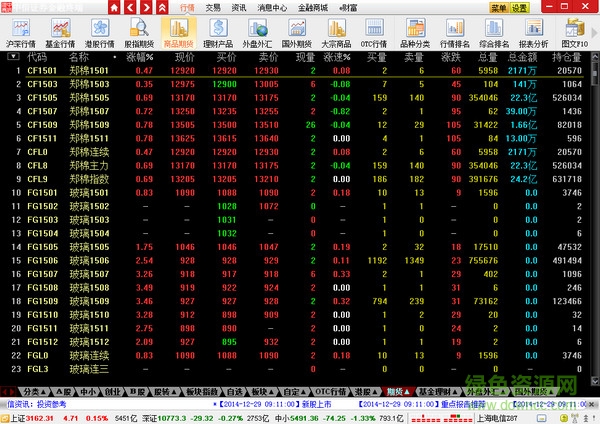Expand the 基金理财 bottom tab
The height and width of the screenshot is (424, 600).
click(438, 391)
